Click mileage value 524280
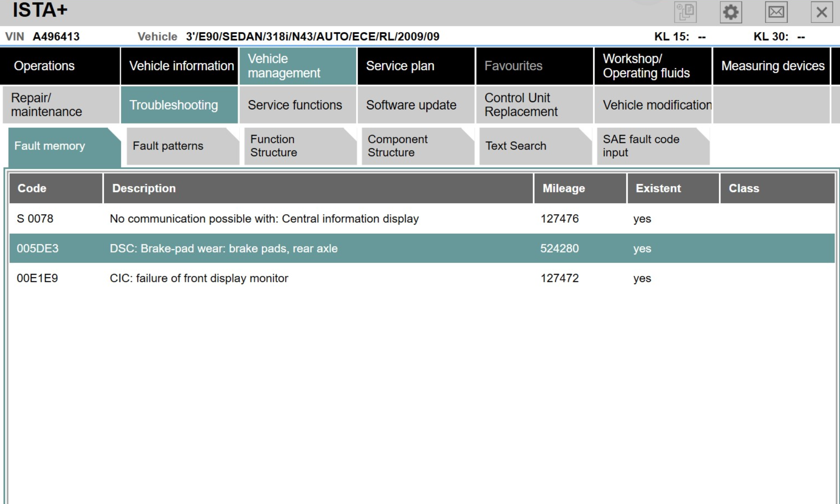Screen dimensions: 840x504 [559, 248]
